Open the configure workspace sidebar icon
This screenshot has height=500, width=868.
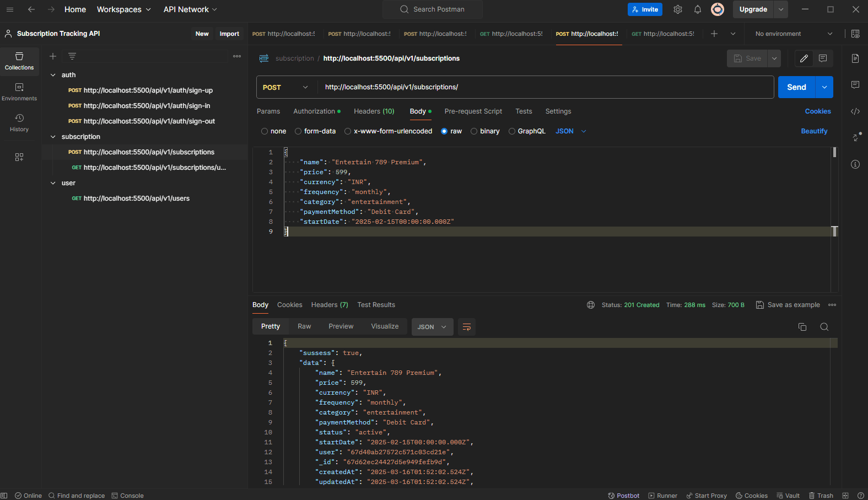coord(19,157)
